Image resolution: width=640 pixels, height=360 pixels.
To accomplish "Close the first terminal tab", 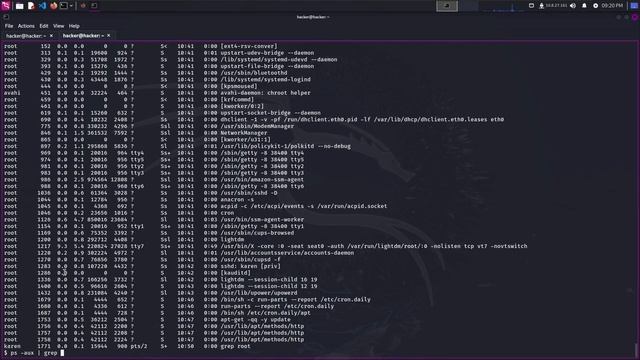I will click(x=51, y=36).
